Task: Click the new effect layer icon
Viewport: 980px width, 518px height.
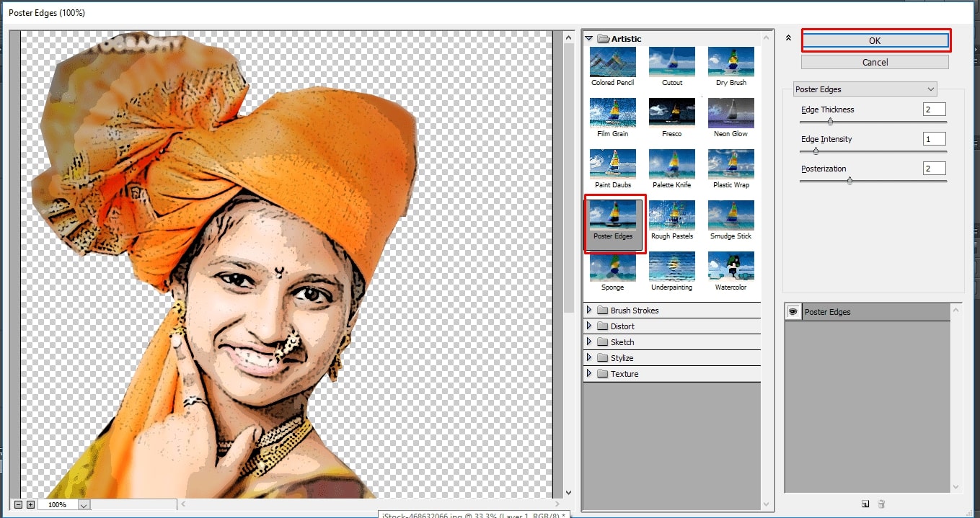Action: [865, 504]
